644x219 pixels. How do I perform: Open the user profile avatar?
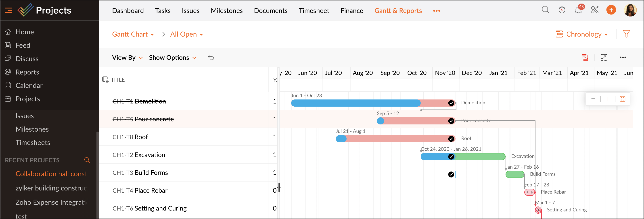(630, 10)
